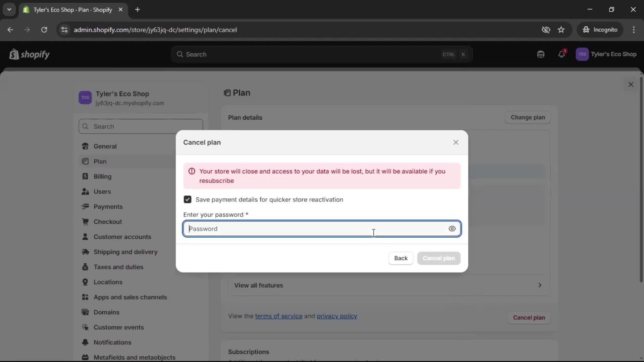Click the Shopify logo
Viewport: 644px width, 362px height.
click(x=30, y=54)
